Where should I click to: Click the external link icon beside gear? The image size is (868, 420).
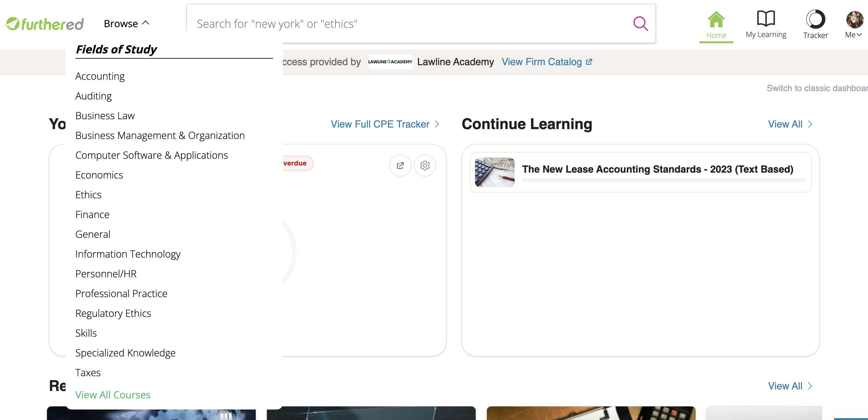tap(400, 165)
